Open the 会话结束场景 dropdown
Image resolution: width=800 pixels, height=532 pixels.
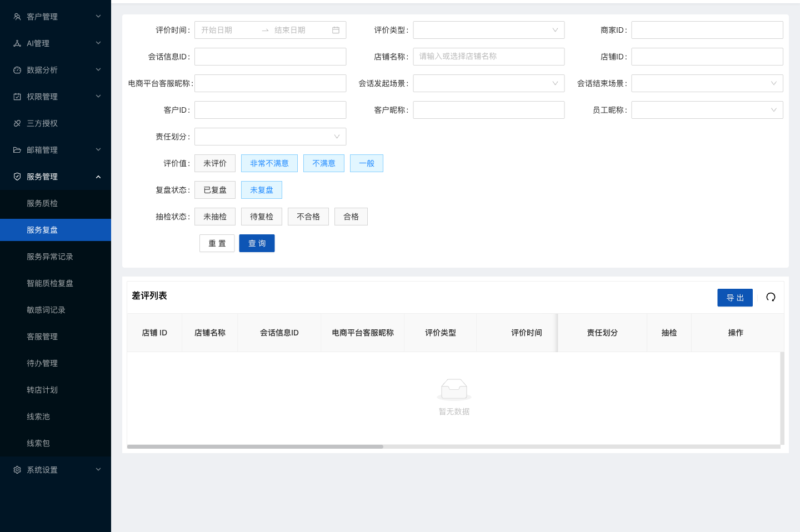click(707, 83)
